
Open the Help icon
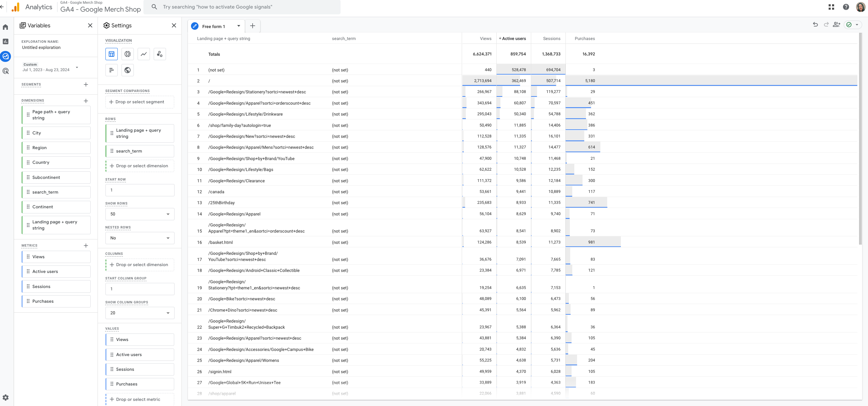pos(846,7)
